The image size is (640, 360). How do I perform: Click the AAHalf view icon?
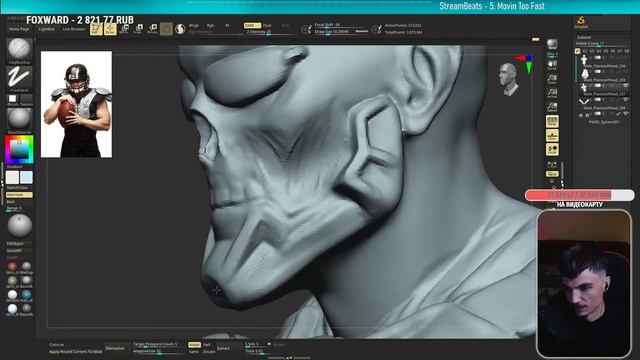click(x=552, y=107)
